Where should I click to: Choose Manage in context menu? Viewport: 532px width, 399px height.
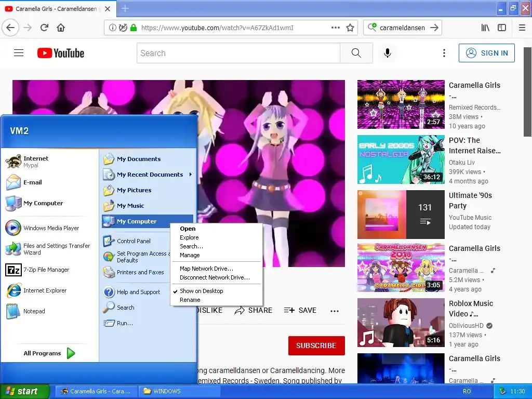point(217,255)
